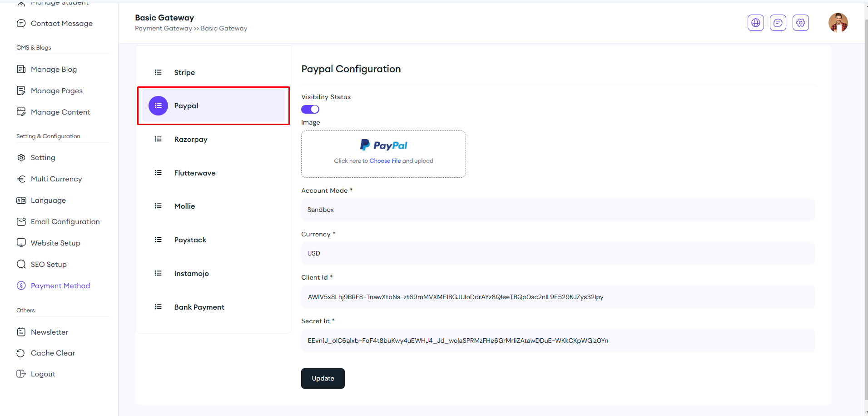Click the list icon beside Stripe
This screenshot has width=868, height=416.
click(x=158, y=72)
